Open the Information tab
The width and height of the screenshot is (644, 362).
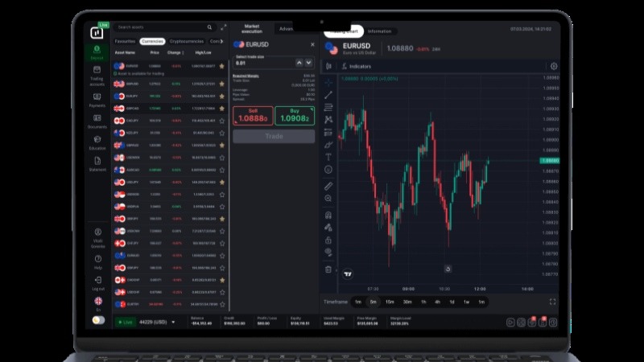click(379, 31)
